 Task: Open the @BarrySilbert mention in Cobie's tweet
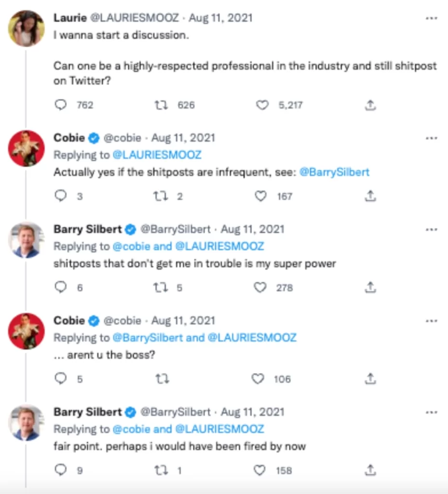click(334, 172)
